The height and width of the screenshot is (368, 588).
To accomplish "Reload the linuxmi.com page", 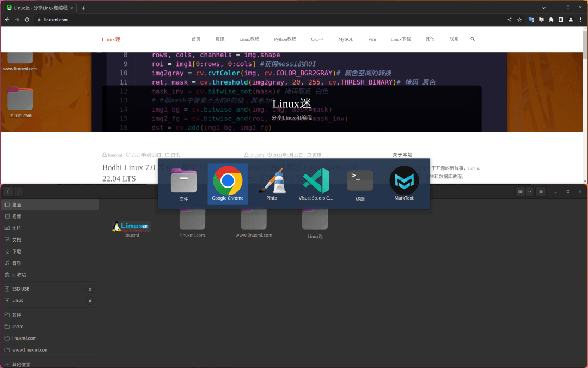I will tap(27, 20).
